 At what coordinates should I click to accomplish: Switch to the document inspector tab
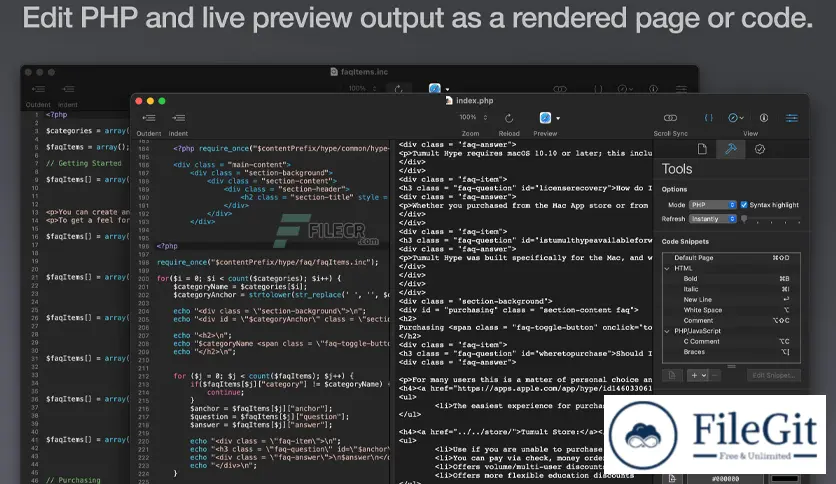702,149
